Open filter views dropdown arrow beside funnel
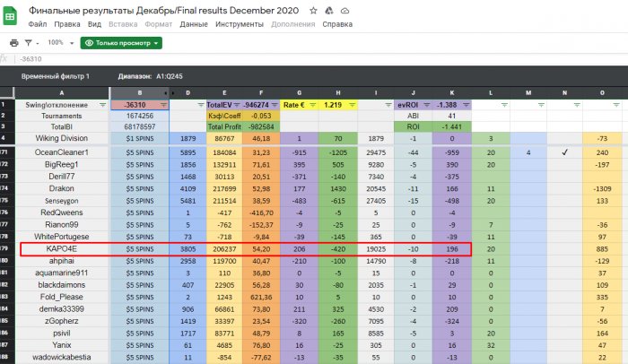 pos(38,43)
